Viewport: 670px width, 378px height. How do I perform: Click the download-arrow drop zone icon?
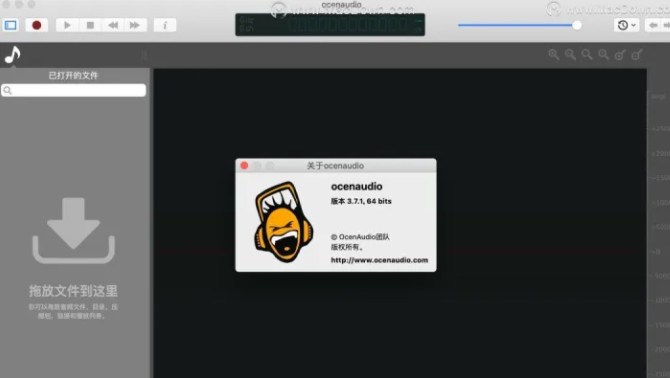[x=73, y=231]
